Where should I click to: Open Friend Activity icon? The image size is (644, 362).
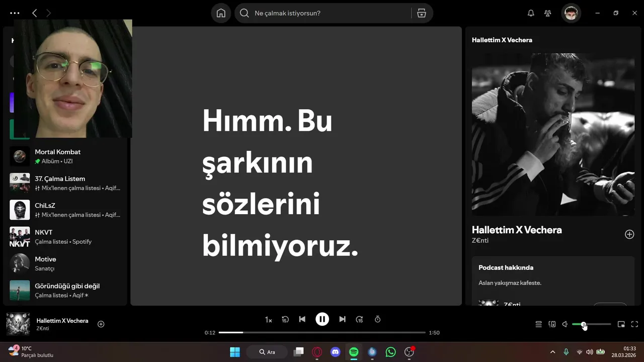(548, 13)
